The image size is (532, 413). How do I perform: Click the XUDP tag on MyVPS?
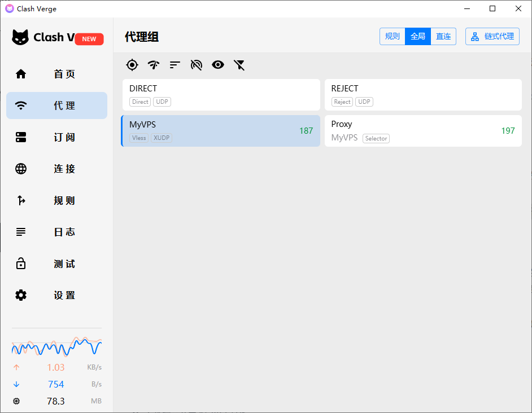click(162, 138)
